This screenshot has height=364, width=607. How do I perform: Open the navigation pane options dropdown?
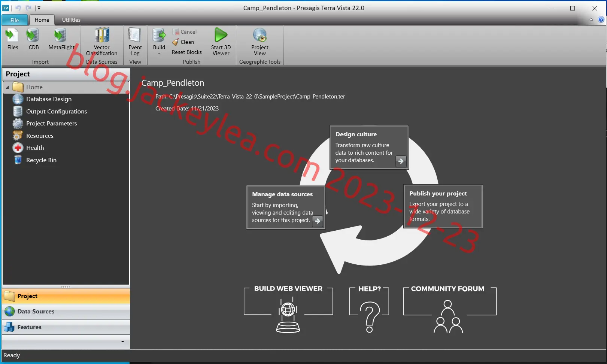[123, 342]
